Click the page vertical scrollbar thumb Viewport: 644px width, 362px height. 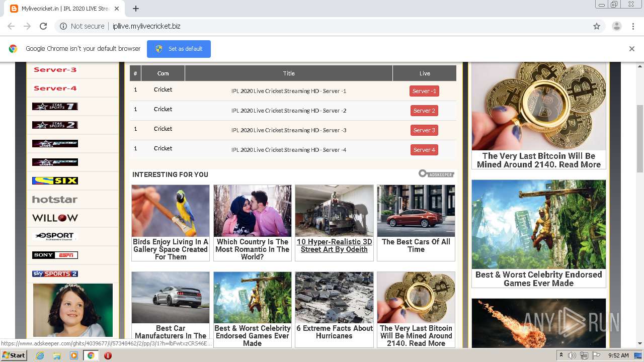[x=640, y=139]
